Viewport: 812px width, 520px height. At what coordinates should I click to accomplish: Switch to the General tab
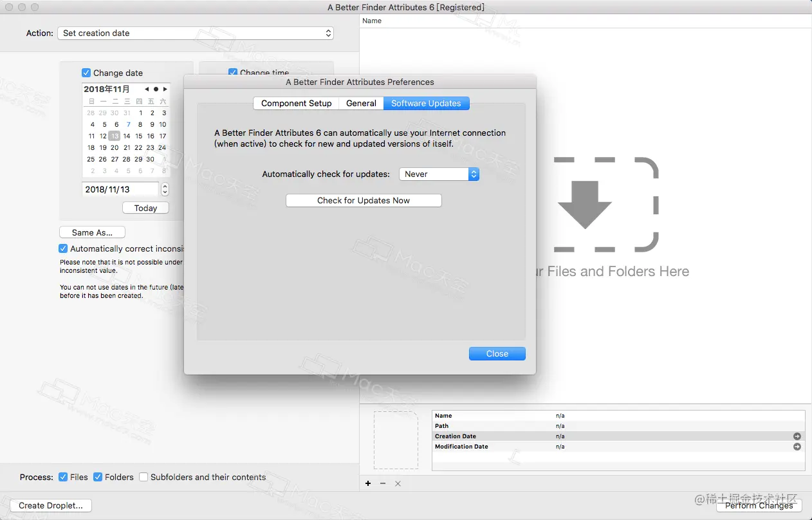361,103
